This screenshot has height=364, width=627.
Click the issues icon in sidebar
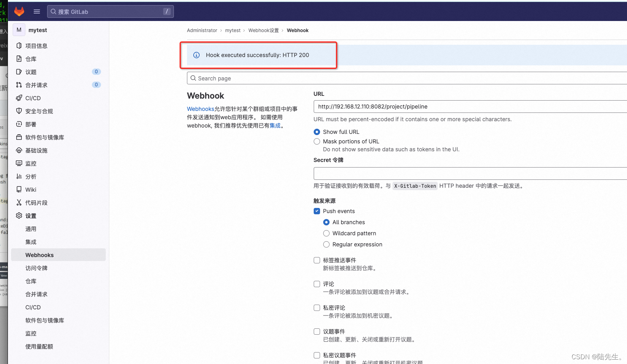[x=19, y=72]
